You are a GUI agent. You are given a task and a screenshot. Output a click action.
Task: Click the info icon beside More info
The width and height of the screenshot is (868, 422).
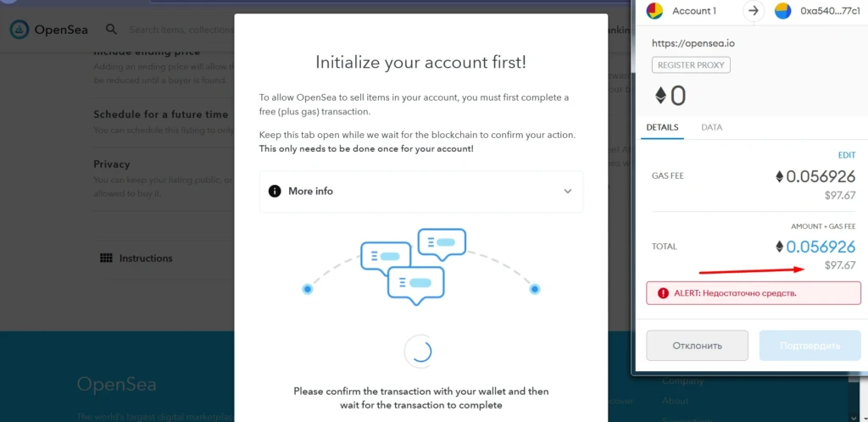[275, 192]
